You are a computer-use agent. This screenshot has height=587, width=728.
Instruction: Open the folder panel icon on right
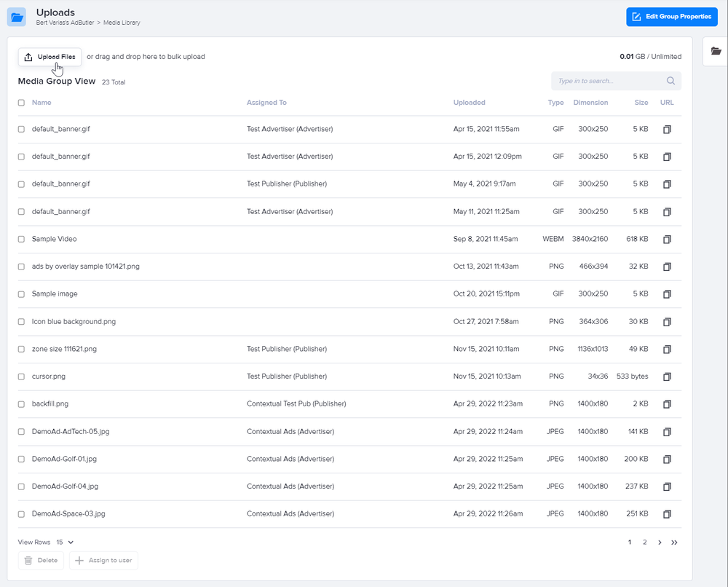[x=716, y=51]
